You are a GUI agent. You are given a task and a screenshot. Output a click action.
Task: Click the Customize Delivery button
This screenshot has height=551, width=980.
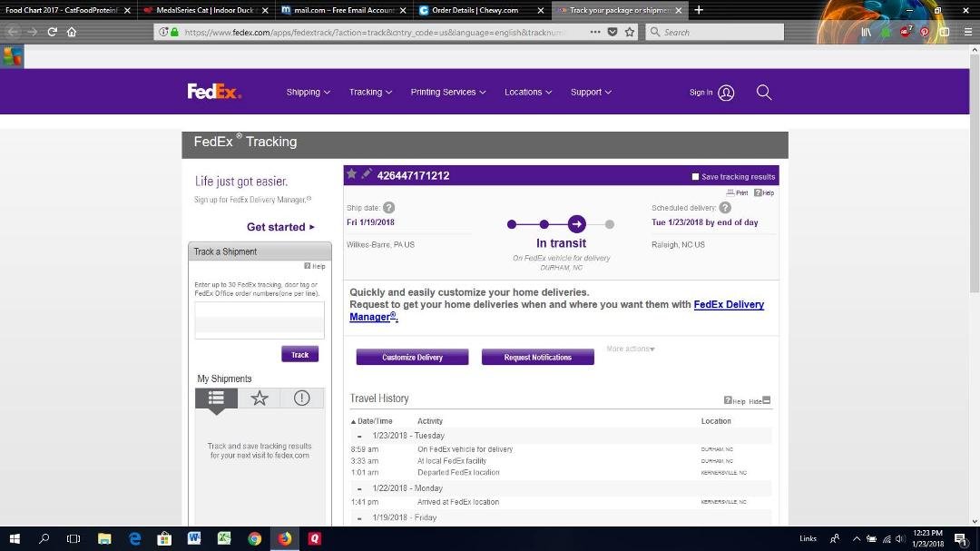(x=413, y=357)
